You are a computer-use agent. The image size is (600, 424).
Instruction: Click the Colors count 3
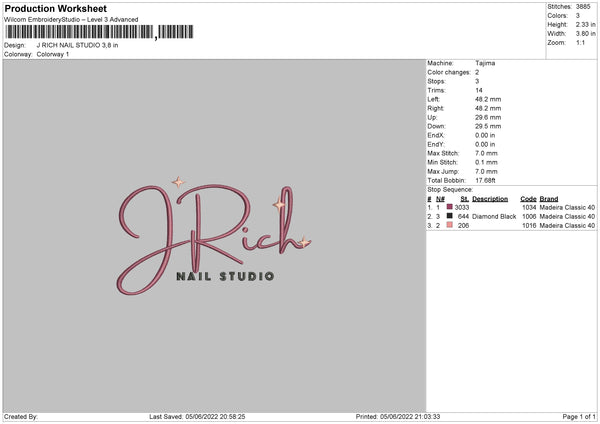(x=578, y=16)
